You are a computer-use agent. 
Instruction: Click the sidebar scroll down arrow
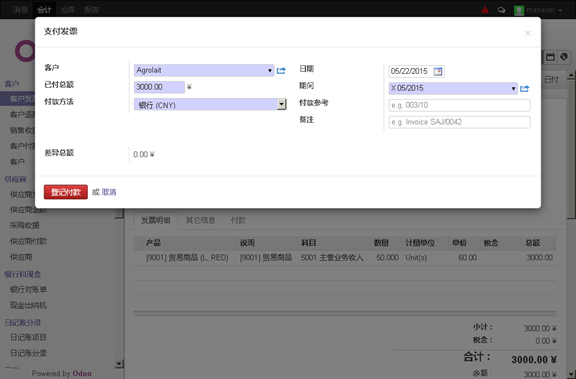point(119,364)
